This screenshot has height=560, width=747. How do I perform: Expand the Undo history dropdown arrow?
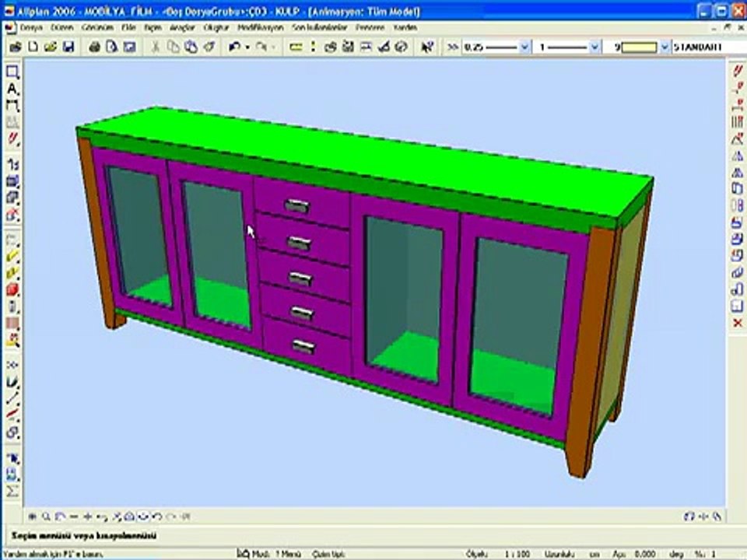[247, 47]
